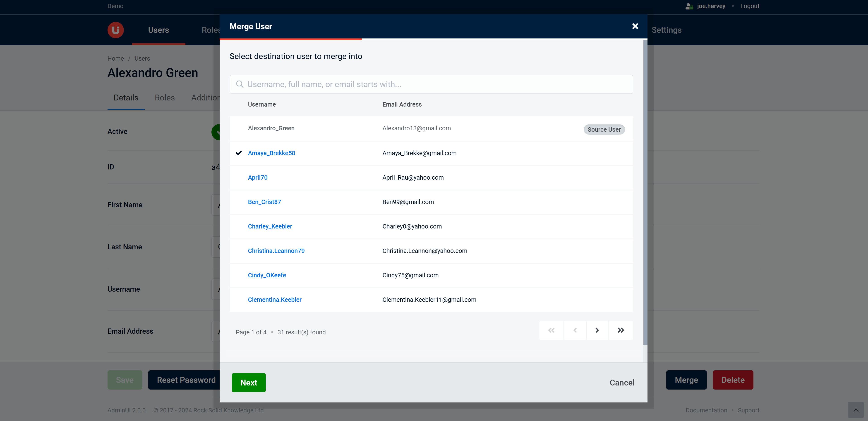Click the last page navigation icon

click(621, 330)
